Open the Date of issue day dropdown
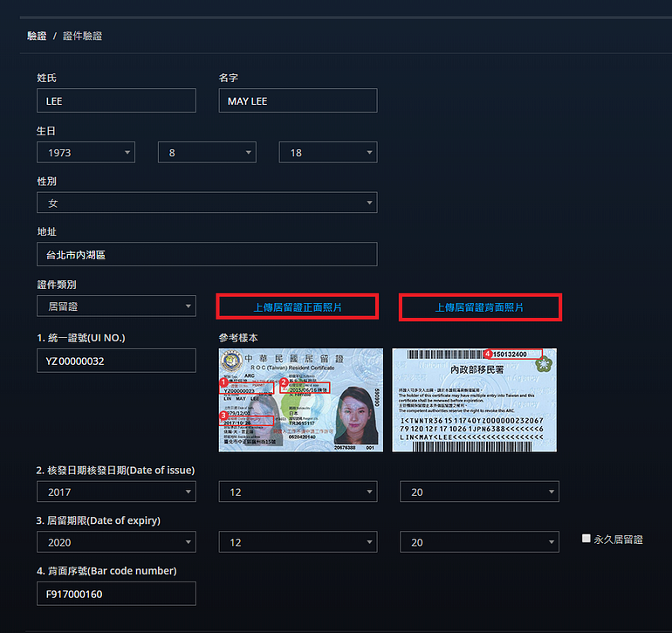Screen dimensions: 672x633 [480, 492]
